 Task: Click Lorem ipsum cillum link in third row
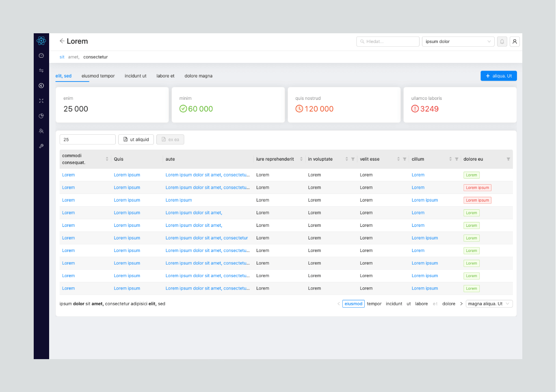[425, 200]
